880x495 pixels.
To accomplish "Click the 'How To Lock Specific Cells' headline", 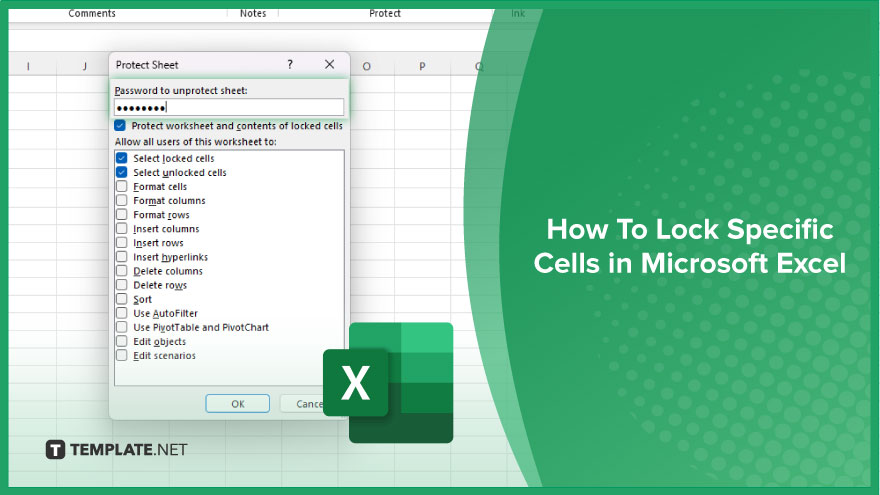I will [x=690, y=246].
